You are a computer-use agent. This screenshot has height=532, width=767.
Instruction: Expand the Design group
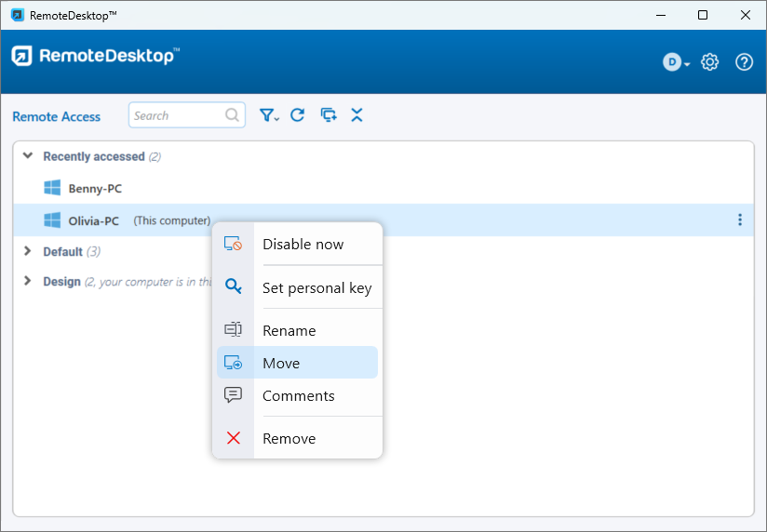click(x=28, y=281)
